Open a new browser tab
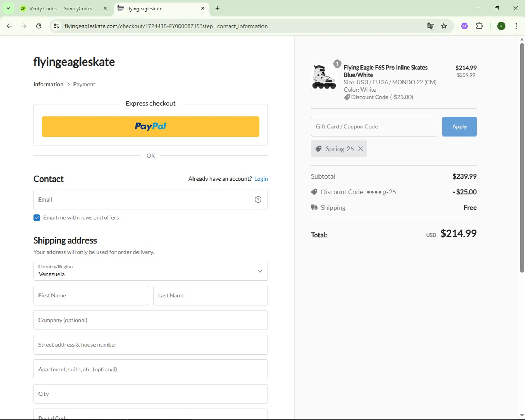525x420 pixels. pos(218,8)
